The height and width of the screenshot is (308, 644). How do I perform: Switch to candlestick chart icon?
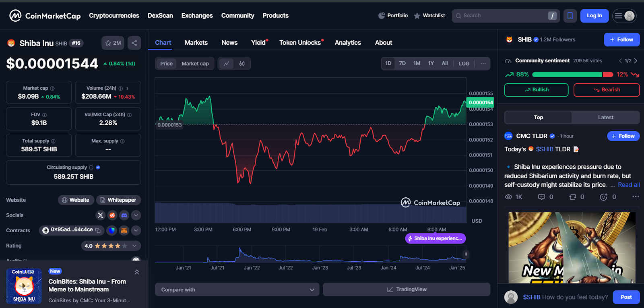click(242, 64)
